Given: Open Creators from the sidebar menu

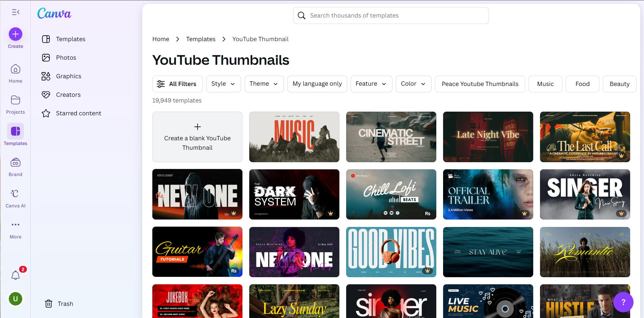Looking at the screenshot, I should coord(68,94).
